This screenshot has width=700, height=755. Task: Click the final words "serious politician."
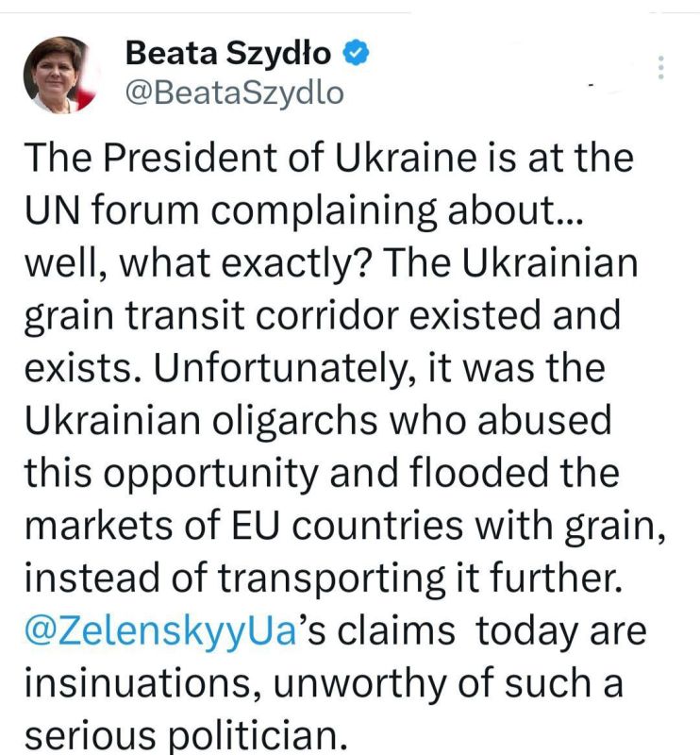[x=186, y=736]
